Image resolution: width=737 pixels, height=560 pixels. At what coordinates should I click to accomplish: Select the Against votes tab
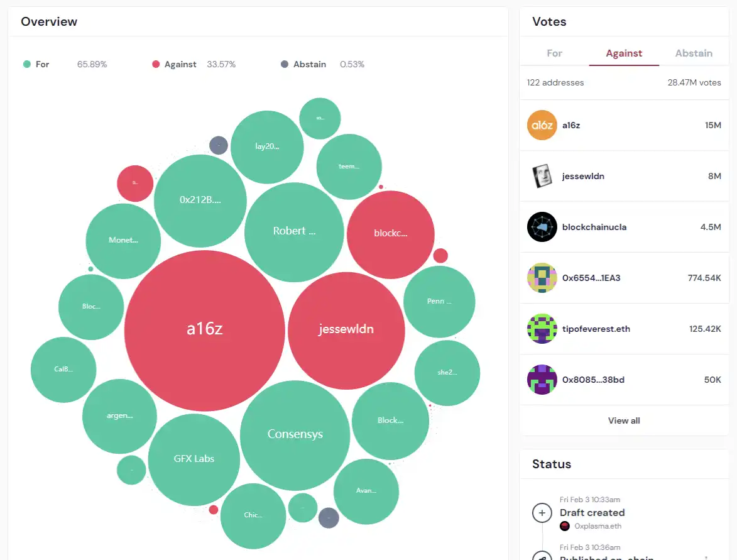click(624, 53)
